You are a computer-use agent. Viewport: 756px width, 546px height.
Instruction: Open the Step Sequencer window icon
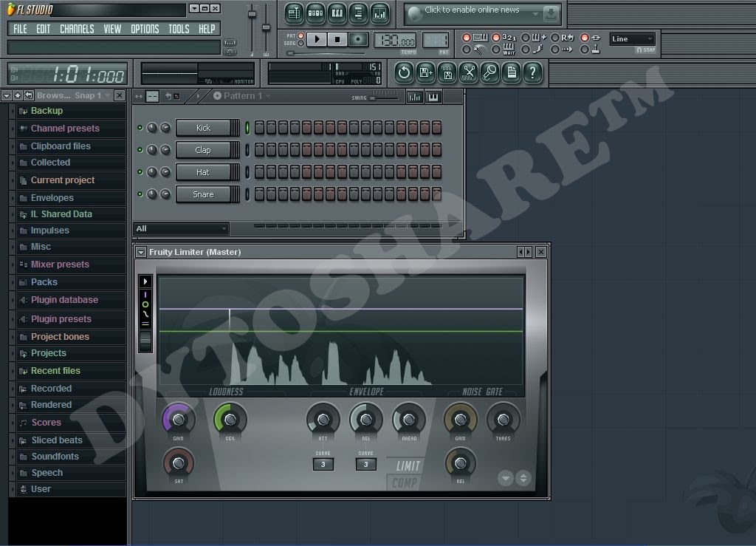click(315, 13)
